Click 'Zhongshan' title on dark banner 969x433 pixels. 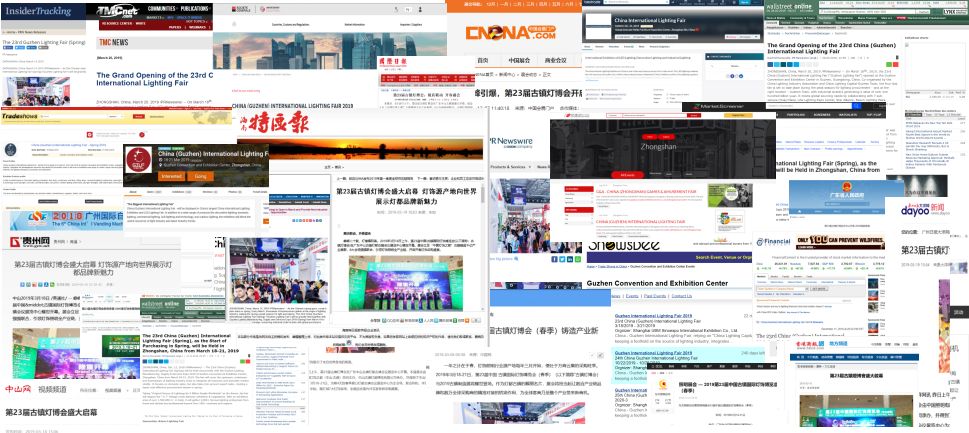(661, 147)
